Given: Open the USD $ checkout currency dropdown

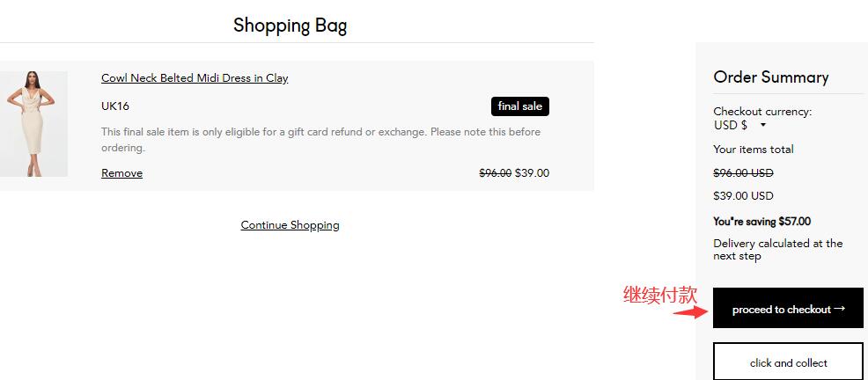Looking at the screenshot, I should click(739, 125).
